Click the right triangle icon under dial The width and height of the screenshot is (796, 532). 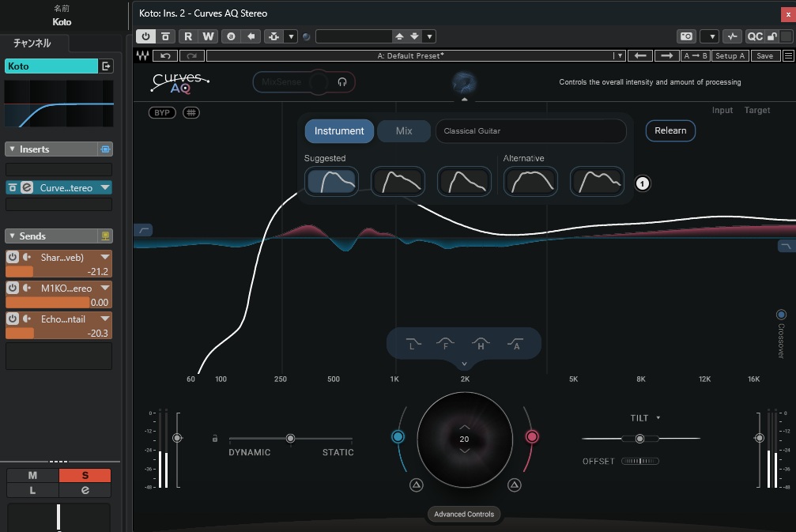click(x=515, y=485)
